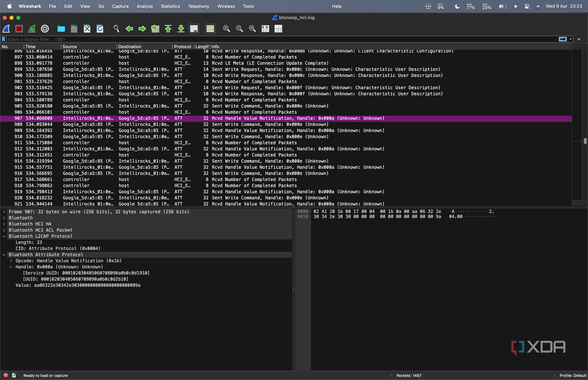This screenshot has width=588, height=380.
Task: Apply the display filter with the arrow button
Action: [x=563, y=39]
